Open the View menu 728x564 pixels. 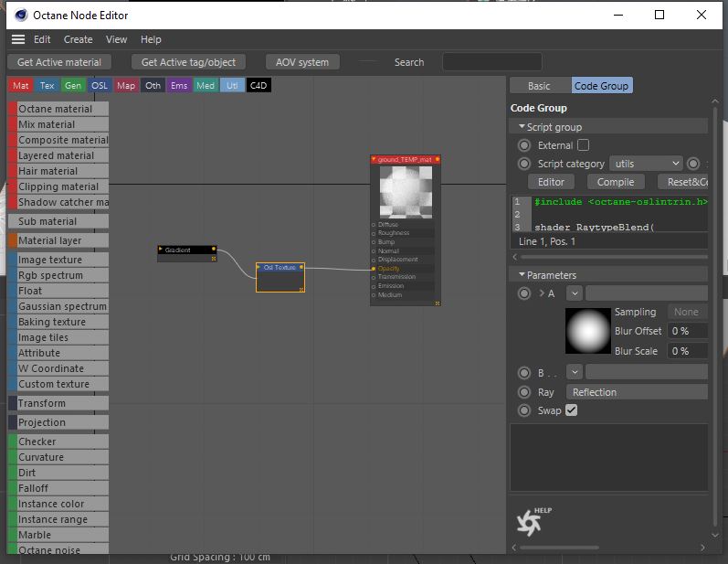116,39
